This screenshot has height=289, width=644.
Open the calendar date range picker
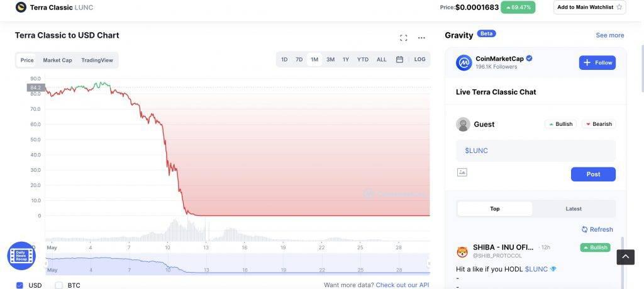click(399, 60)
